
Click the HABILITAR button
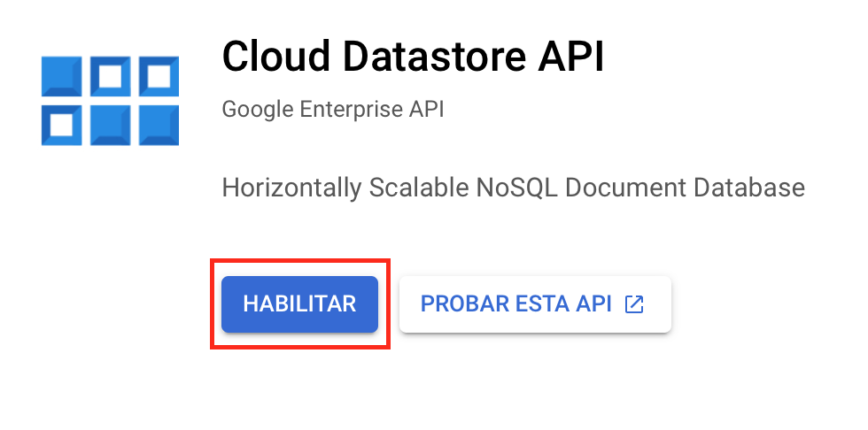[x=299, y=304]
